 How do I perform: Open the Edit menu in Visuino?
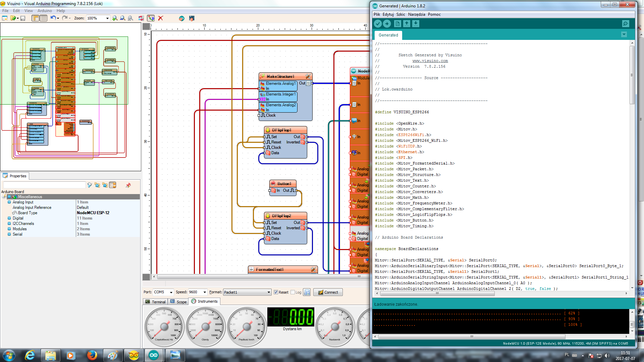click(16, 11)
